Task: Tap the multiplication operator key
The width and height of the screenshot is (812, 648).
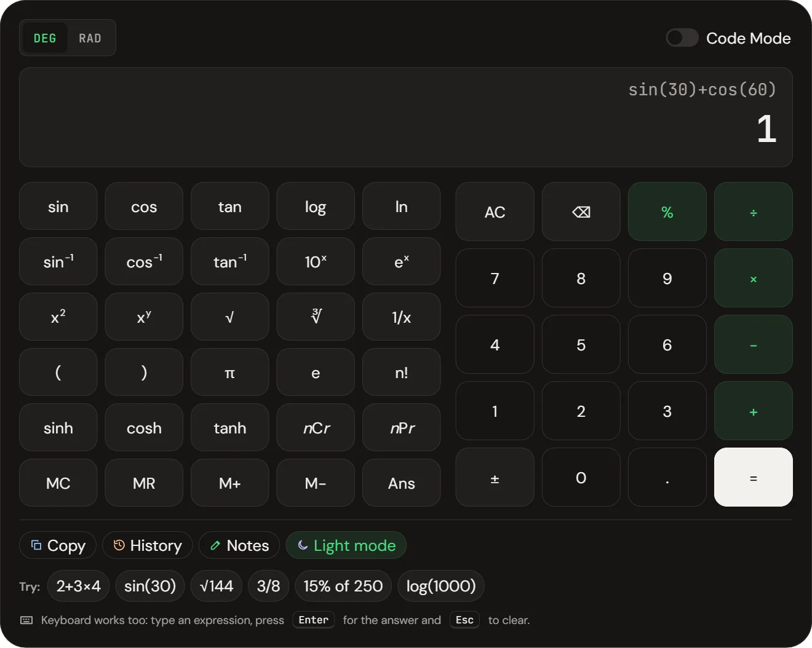Action: 753,278
